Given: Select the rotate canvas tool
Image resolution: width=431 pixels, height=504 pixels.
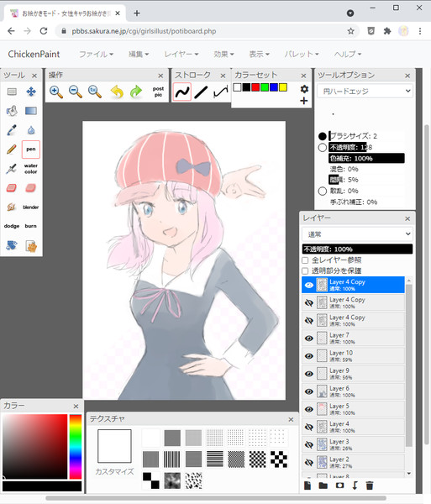Looking at the screenshot, I should click(12, 245).
